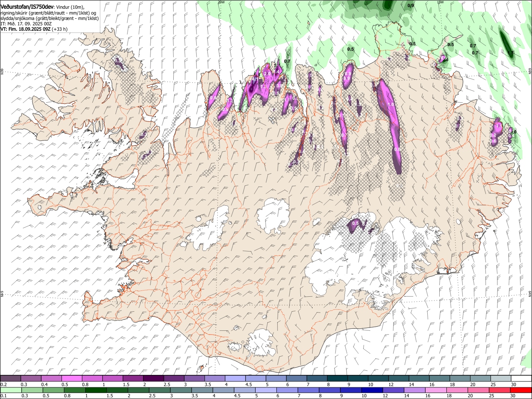
Task: Select the bright pink 0.5 swatch in top legend
Action: (x=72, y=379)
